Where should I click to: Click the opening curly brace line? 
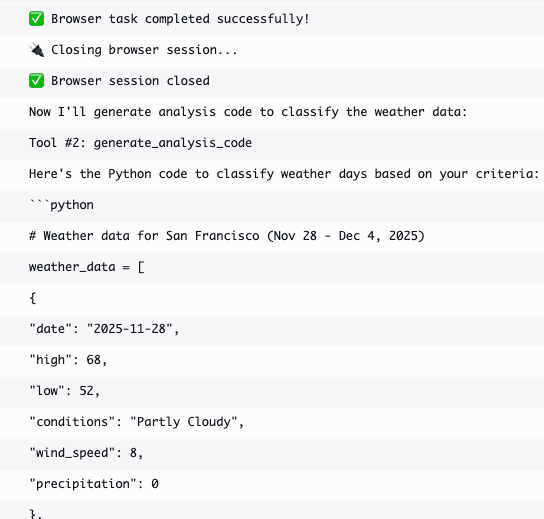click(x=33, y=298)
